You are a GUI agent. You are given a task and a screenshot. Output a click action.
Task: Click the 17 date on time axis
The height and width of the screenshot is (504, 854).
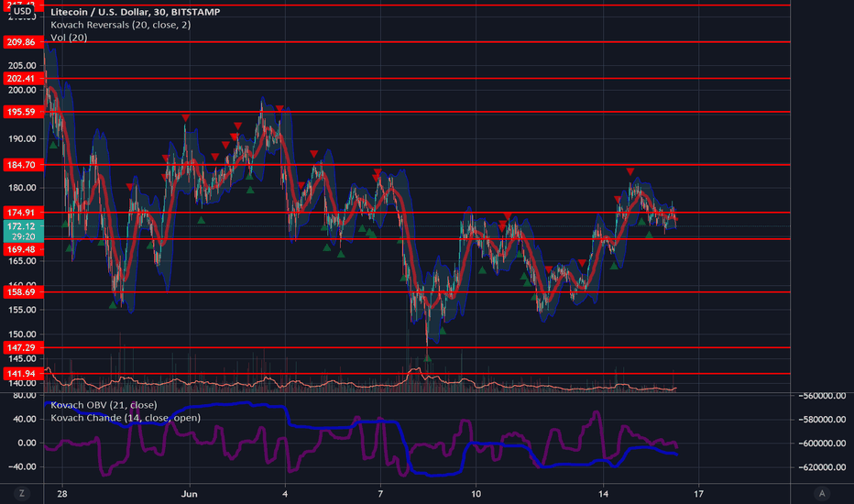pos(699,494)
